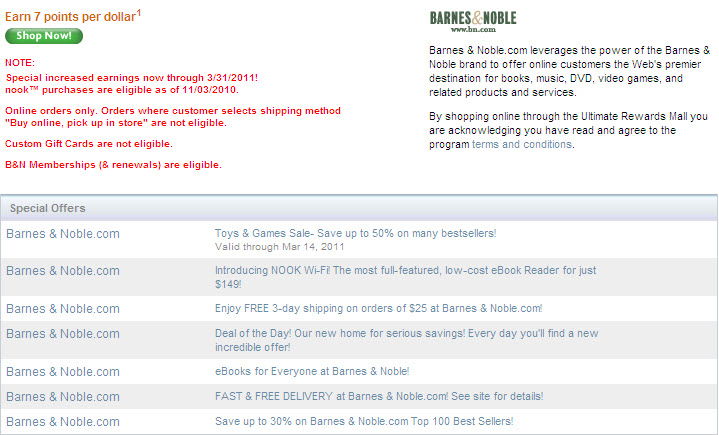Click the 'Valid through Mar 14, 2011' text
This screenshot has width=719, height=435.
tap(279, 247)
